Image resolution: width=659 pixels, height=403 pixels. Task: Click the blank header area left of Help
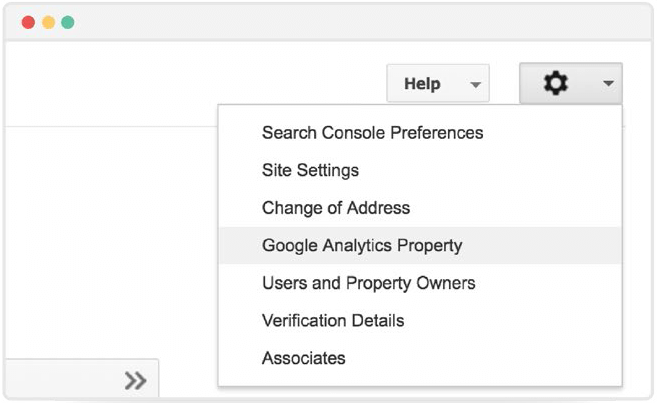point(195,83)
